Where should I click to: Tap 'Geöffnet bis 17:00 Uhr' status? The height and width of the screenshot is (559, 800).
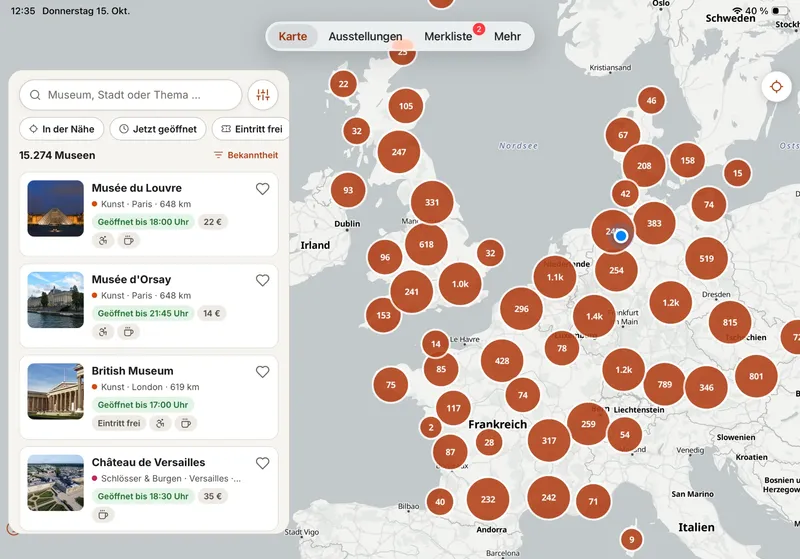coord(143,405)
